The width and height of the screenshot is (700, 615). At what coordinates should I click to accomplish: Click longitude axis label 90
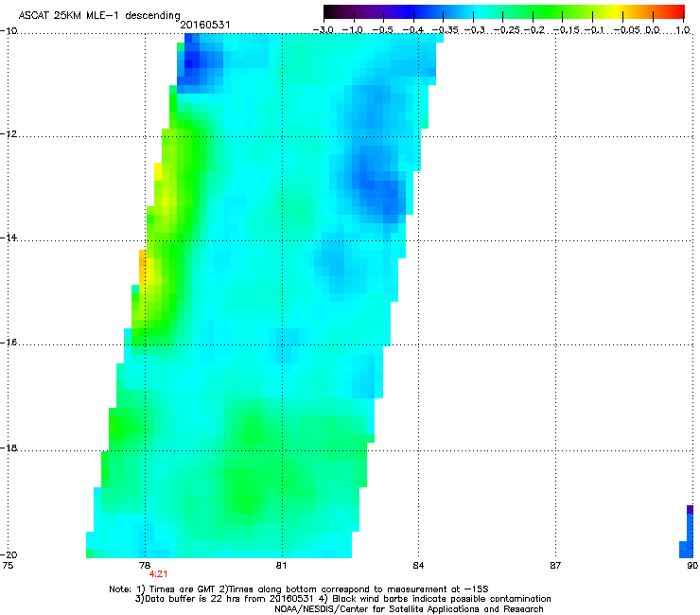[x=692, y=566]
